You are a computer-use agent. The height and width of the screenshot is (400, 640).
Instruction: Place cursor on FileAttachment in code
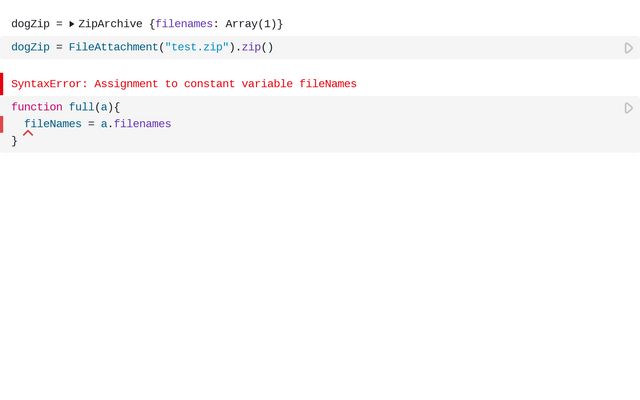(113, 47)
